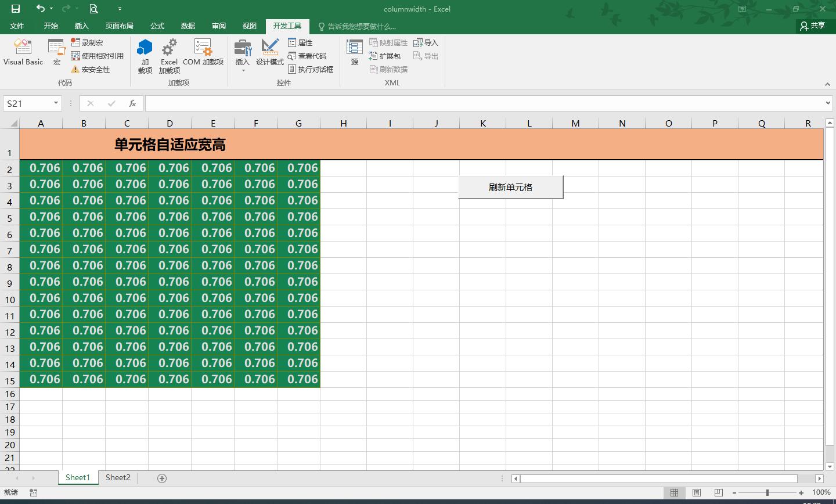Save the workbook from the quick access toolbar
The height and width of the screenshot is (504, 836).
(x=16, y=9)
